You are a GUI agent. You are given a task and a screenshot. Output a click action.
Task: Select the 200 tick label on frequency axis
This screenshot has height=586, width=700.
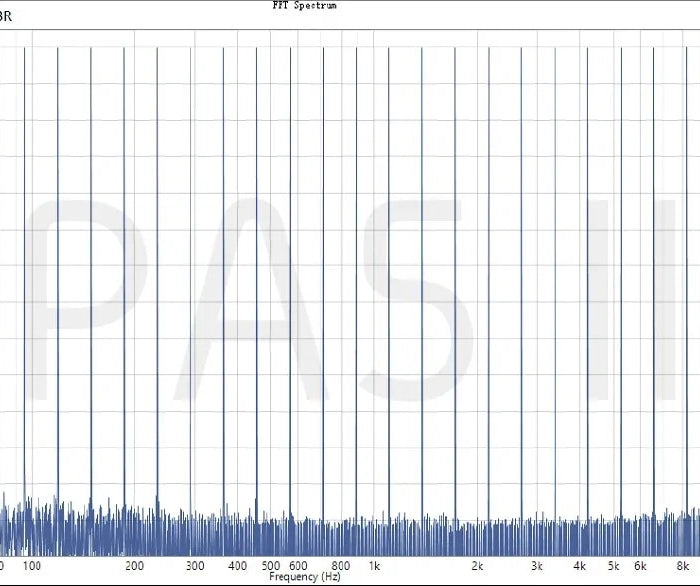click(x=135, y=566)
